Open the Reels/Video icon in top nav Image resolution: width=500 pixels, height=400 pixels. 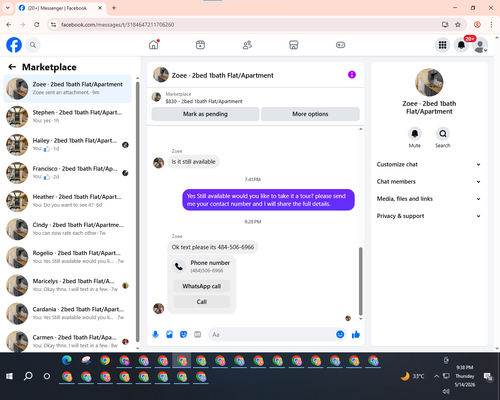(x=200, y=45)
